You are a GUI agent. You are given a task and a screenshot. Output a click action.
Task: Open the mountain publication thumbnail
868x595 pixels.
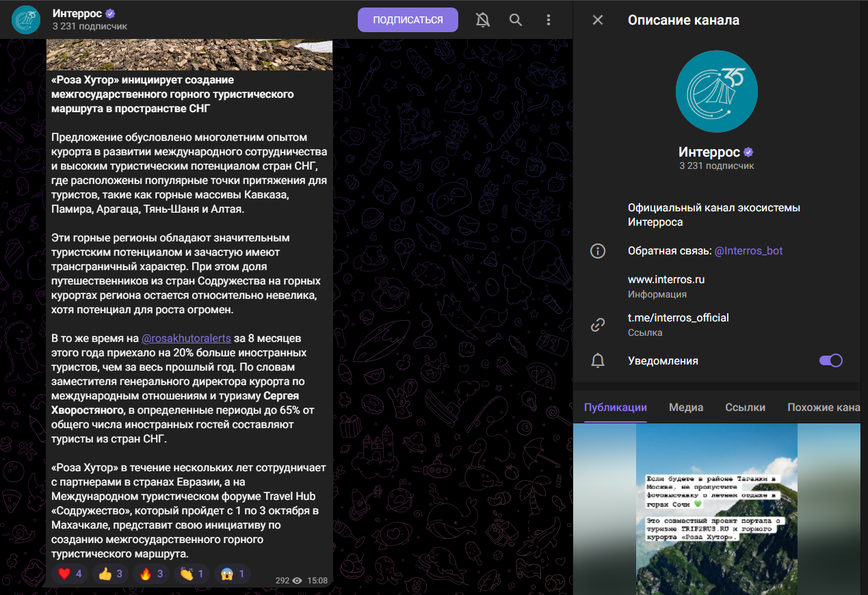(717, 509)
